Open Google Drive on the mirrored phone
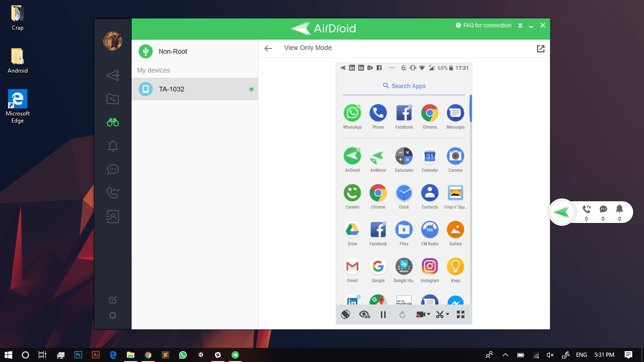 click(x=352, y=233)
